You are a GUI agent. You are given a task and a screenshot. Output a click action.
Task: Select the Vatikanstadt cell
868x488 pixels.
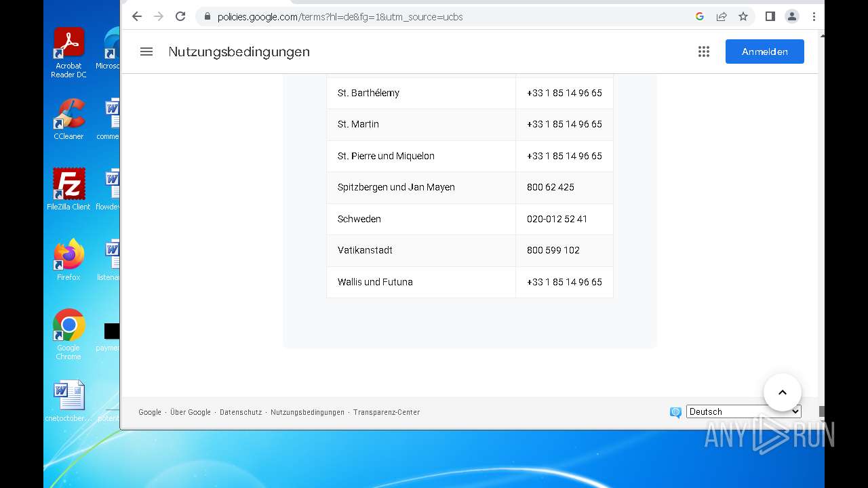[x=421, y=250]
